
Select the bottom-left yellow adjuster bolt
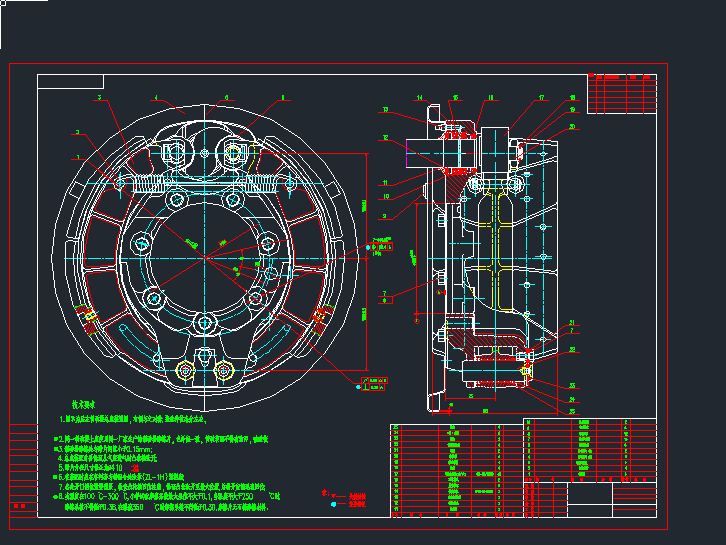[x=183, y=370]
